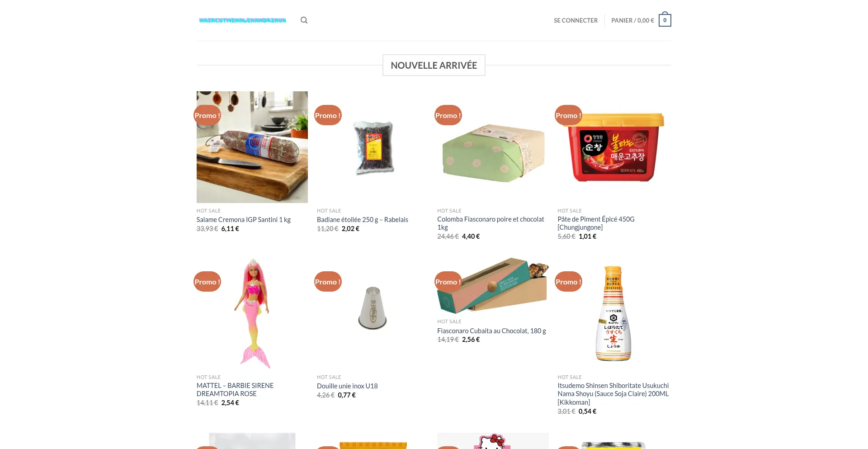Select the red Chungjungone chili paste image

(x=613, y=147)
